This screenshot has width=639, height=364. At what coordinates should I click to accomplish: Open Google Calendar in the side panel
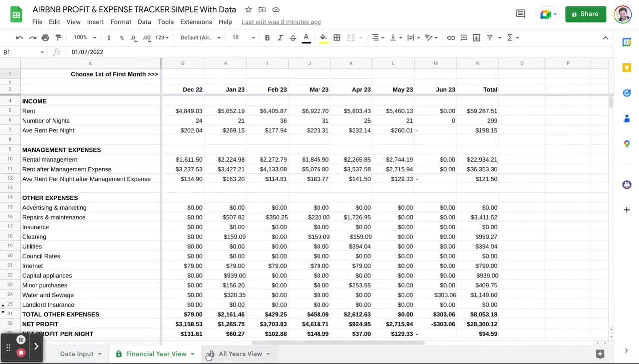coord(627,42)
